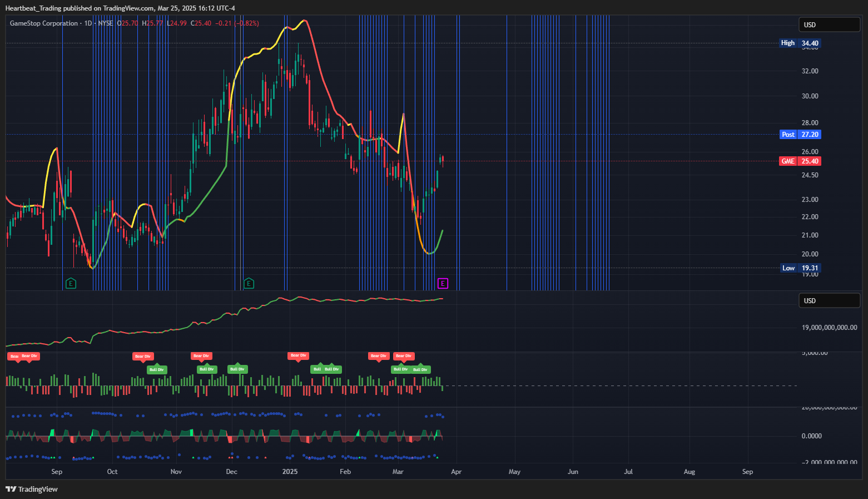Select the November Bull Div label
The image size is (868, 499).
[207, 369]
